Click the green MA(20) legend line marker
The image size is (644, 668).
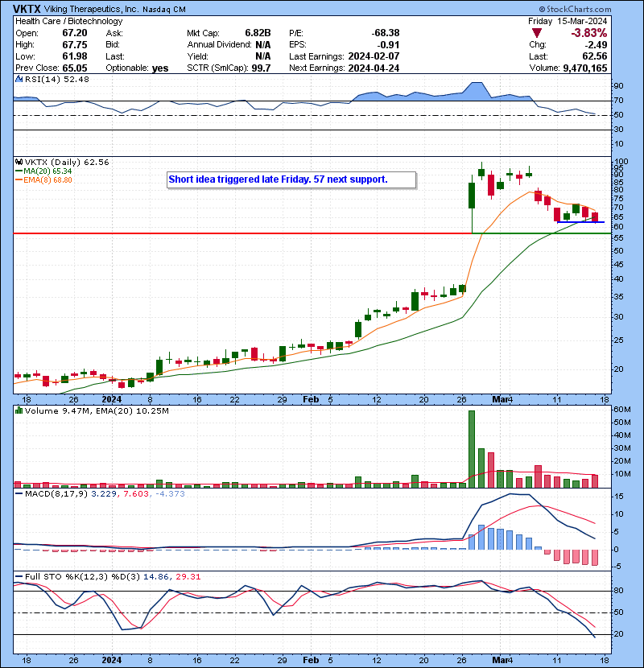tap(19, 171)
